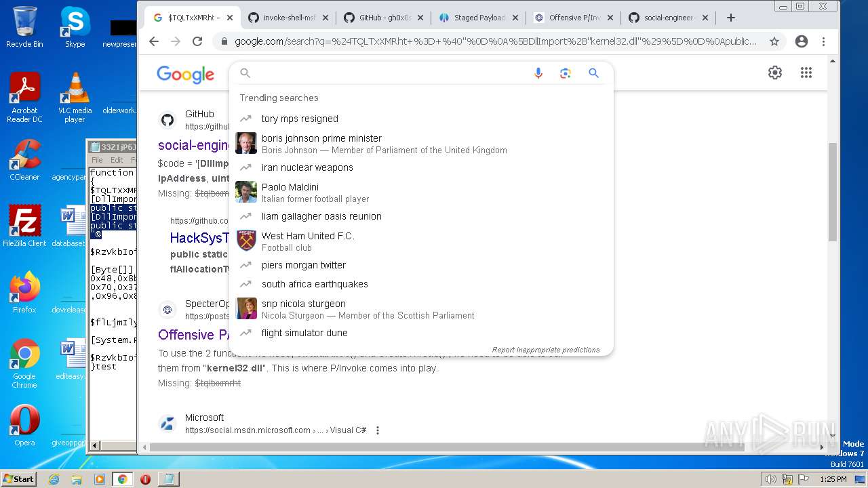Choose suggestion 'Paolo Maldini'
868x488 pixels.
(421, 192)
